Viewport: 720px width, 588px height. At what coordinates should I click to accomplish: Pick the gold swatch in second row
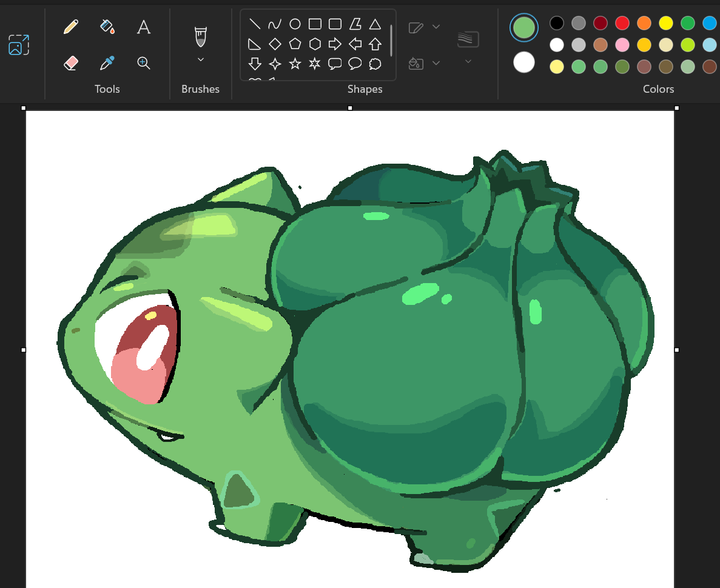click(x=644, y=44)
